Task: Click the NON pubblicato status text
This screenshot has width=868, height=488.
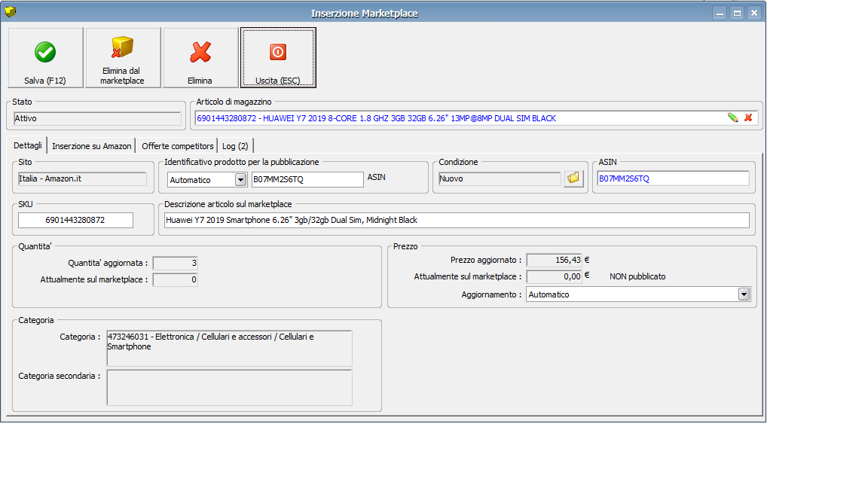Action: (x=637, y=276)
